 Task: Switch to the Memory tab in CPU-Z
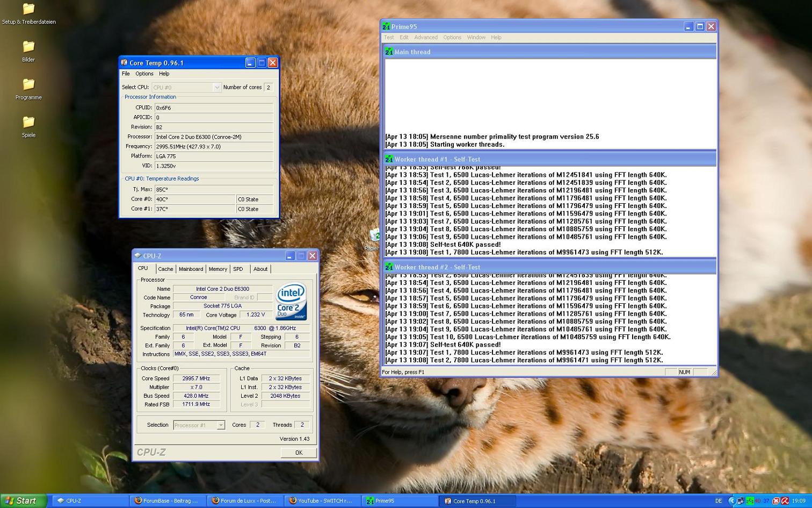click(218, 269)
